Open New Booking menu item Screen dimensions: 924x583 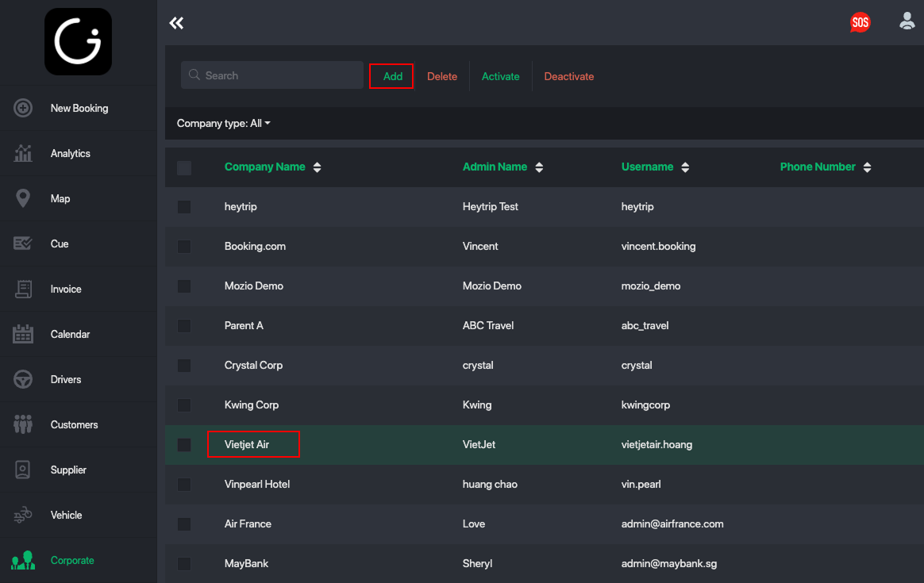pos(79,109)
